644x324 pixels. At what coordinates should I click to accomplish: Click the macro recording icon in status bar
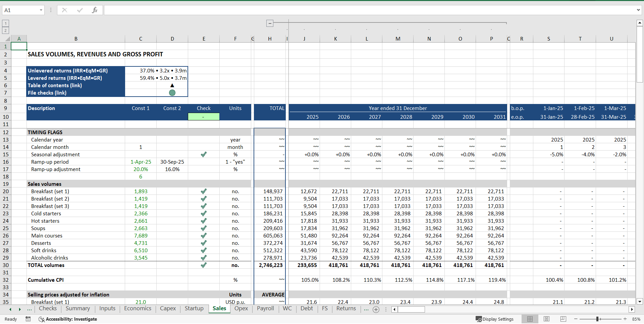click(x=28, y=319)
